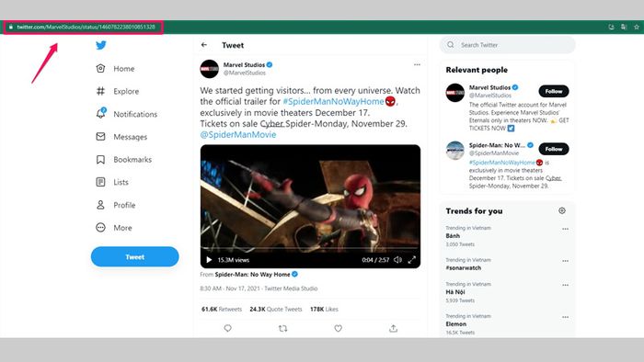The width and height of the screenshot is (644, 362).
Task: View the 178K Likes list
Action: (x=324, y=309)
